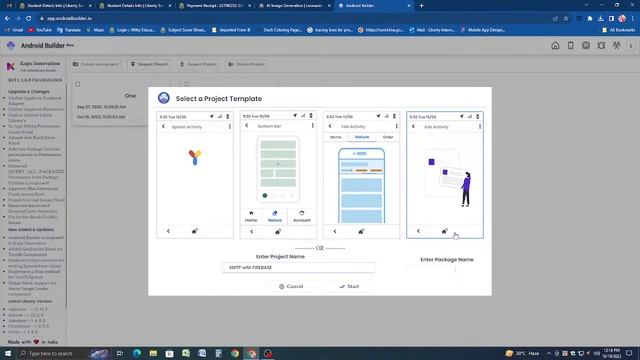The image size is (640, 360).
Task: Open File Explorer from the taskbar
Action: point(153,353)
